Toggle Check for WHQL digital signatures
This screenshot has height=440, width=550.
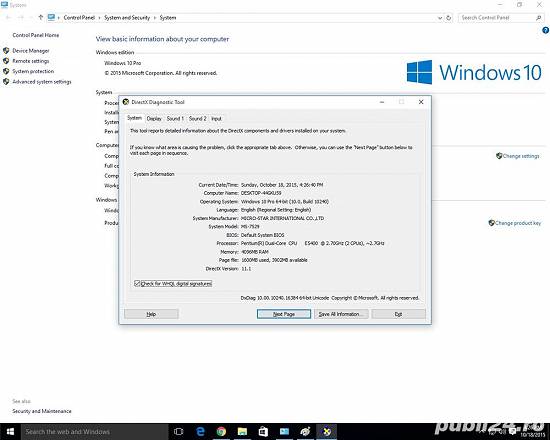[x=137, y=284]
